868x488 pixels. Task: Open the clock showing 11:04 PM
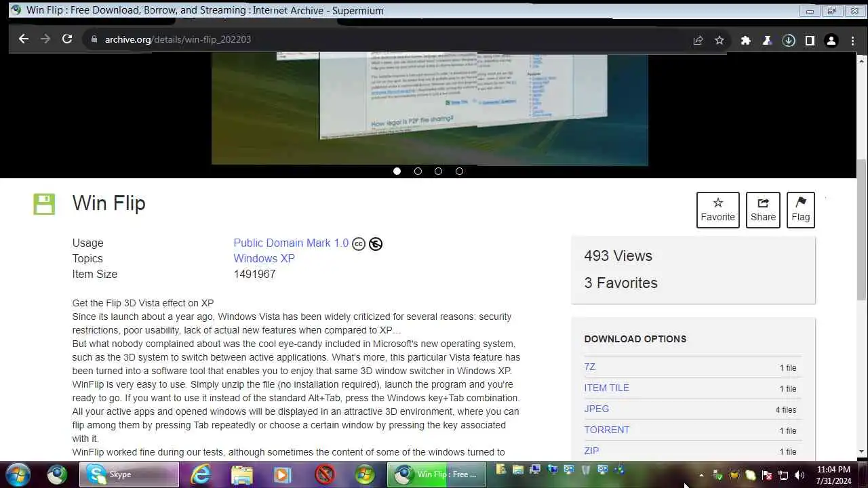[833, 475]
